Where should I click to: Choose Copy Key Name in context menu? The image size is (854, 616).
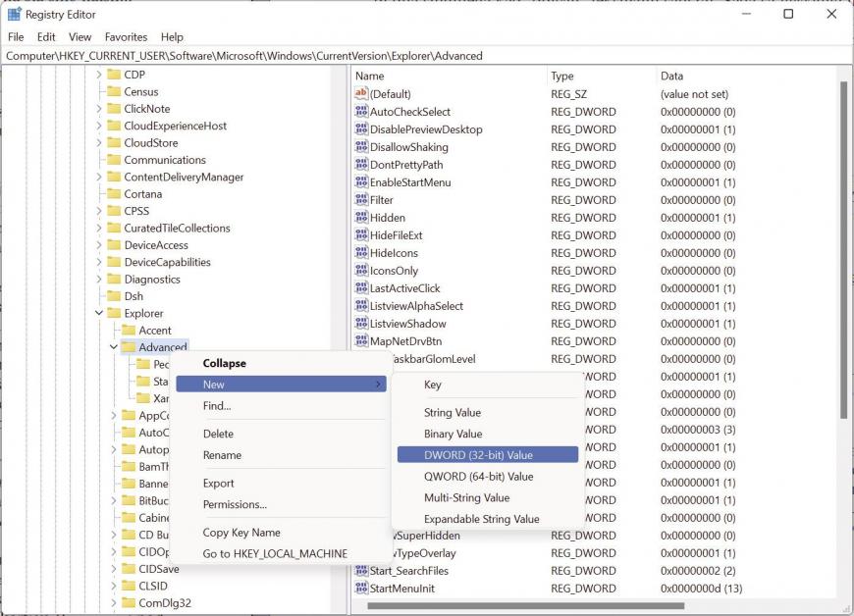[281, 533]
